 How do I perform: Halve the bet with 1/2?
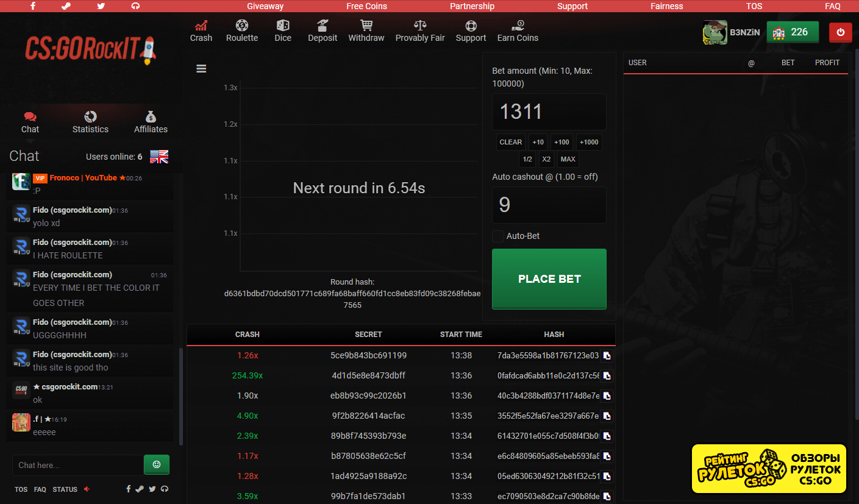click(527, 159)
